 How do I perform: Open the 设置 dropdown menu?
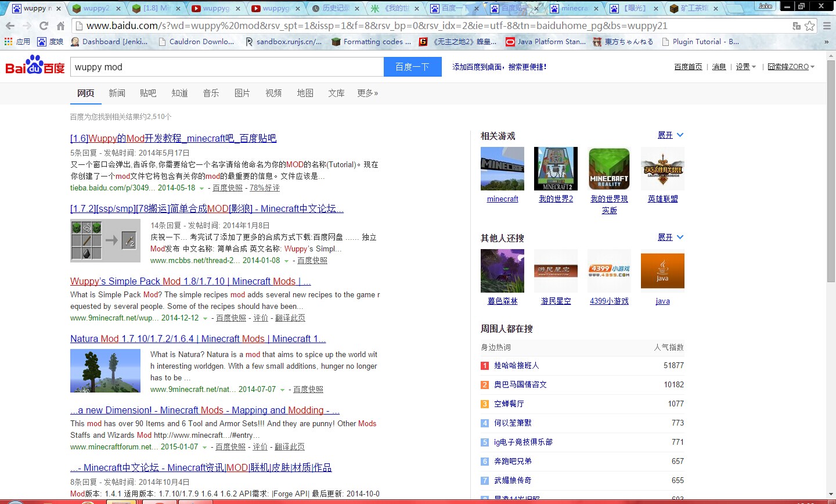pyautogui.click(x=746, y=67)
